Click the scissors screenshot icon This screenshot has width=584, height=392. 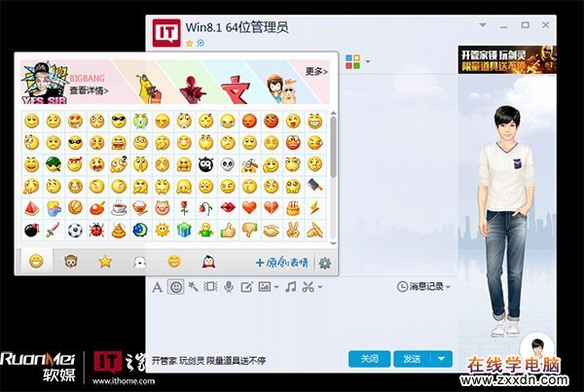pyautogui.click(x=308, y=287)
